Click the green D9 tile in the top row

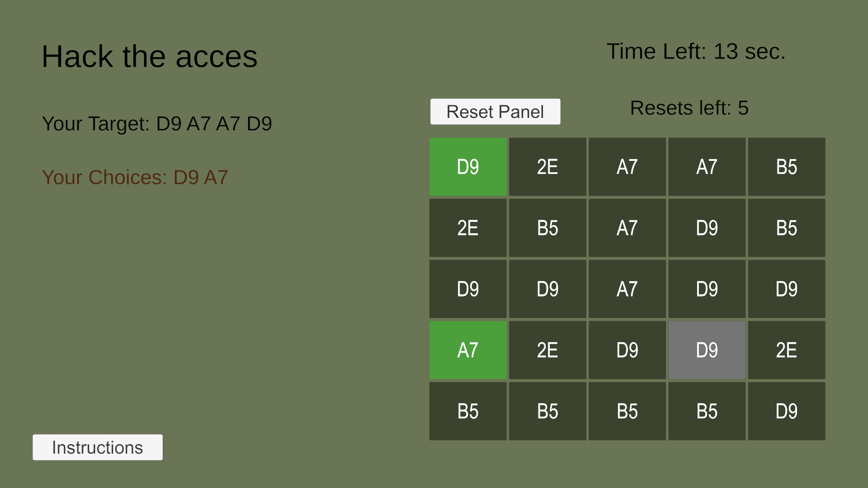click(468, 167)
